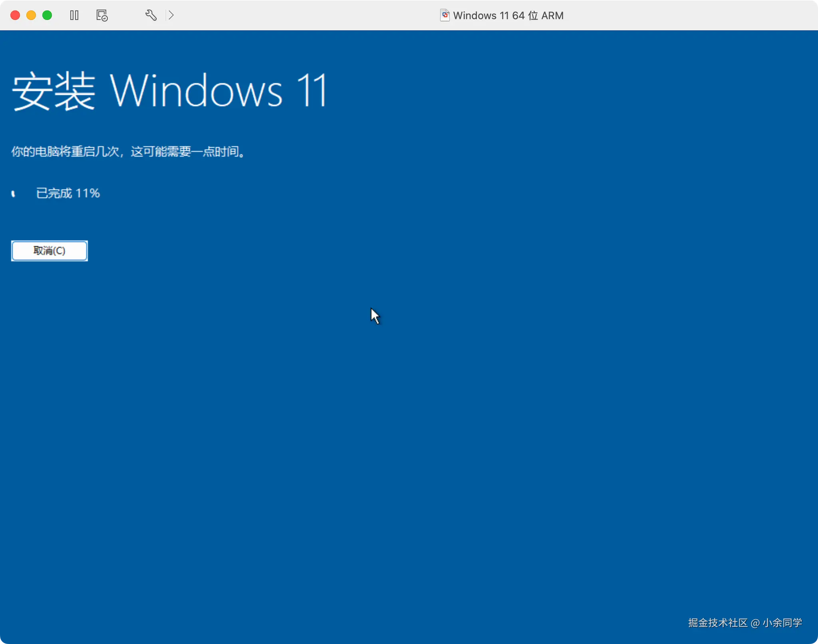The width and height of the screenshot is (818, 644).
Task: Click the 已完成 11% progress text
Action: [x=68, y=193]
